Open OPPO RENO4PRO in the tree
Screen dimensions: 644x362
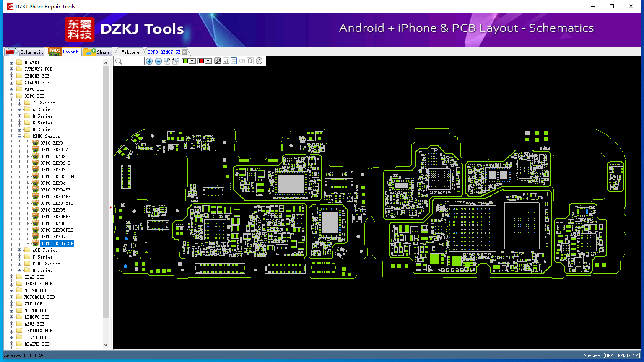pos(57,197)
